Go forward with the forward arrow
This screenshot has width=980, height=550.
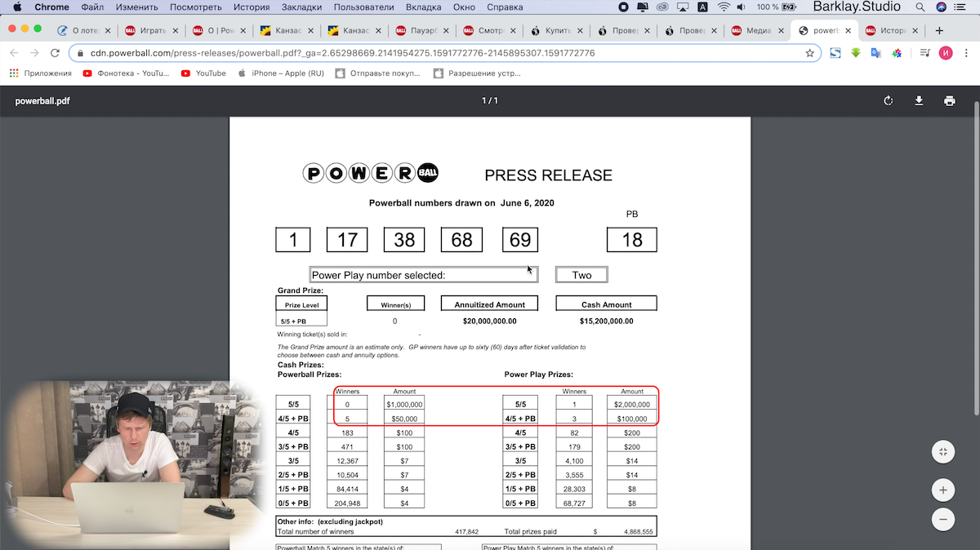[x=34, y=53]
